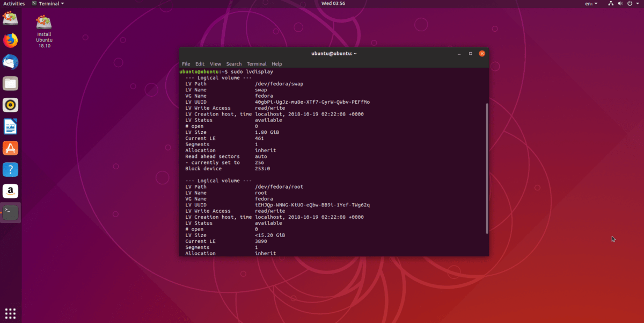Minimize the terminal window
The image size is (644, 323).
click(x=459, y=54)
